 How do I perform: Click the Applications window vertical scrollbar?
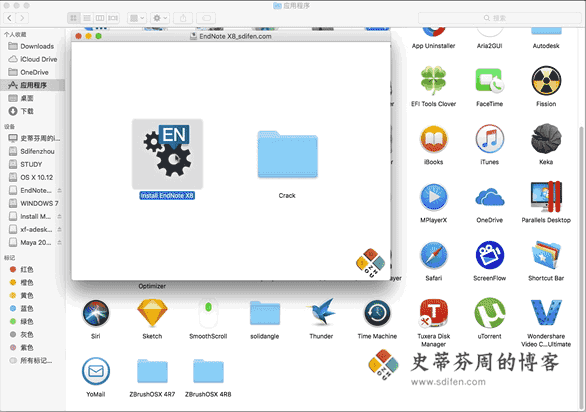point(582,267)
